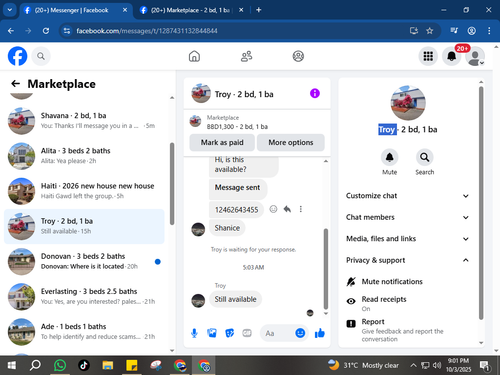Open Everlasting - 3 beds 2.5 baths chat
Screen dimensions: 500x375
click(x=84, y=297)
